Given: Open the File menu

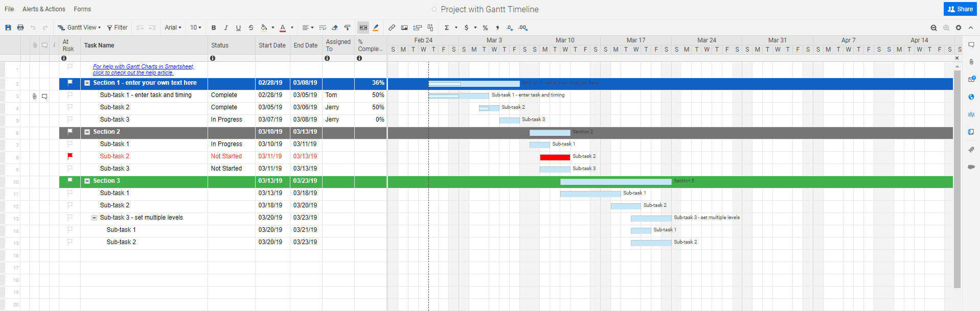Looking at the screenshot, I should point(9,9).
